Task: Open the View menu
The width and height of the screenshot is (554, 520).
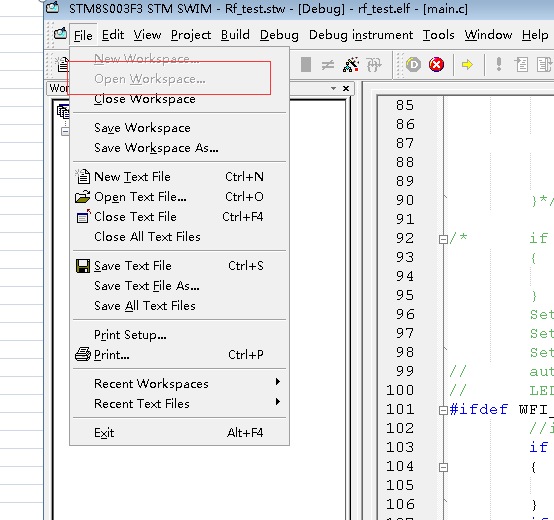Action: [147, 35]
